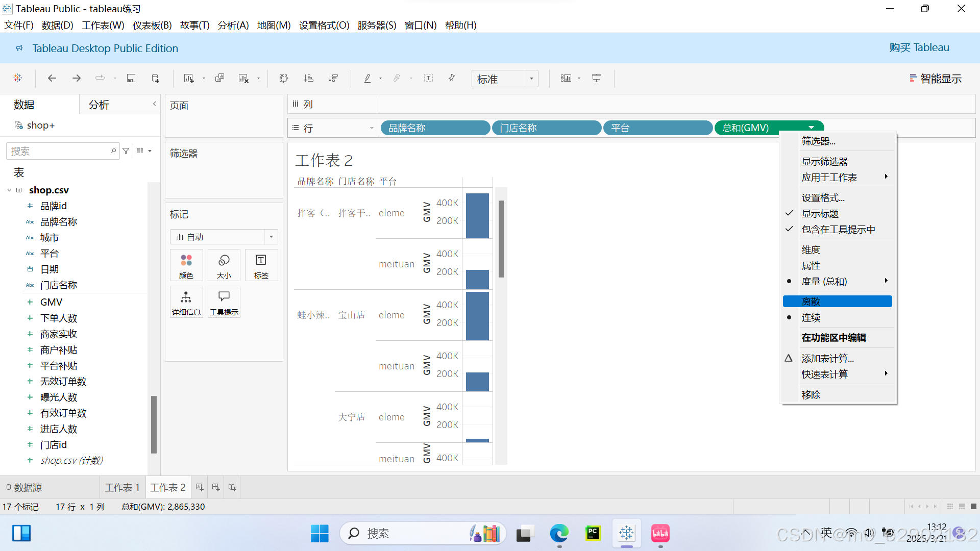
Task: Click the swap rows and columns icon
Action: click(x=284, y=78)
